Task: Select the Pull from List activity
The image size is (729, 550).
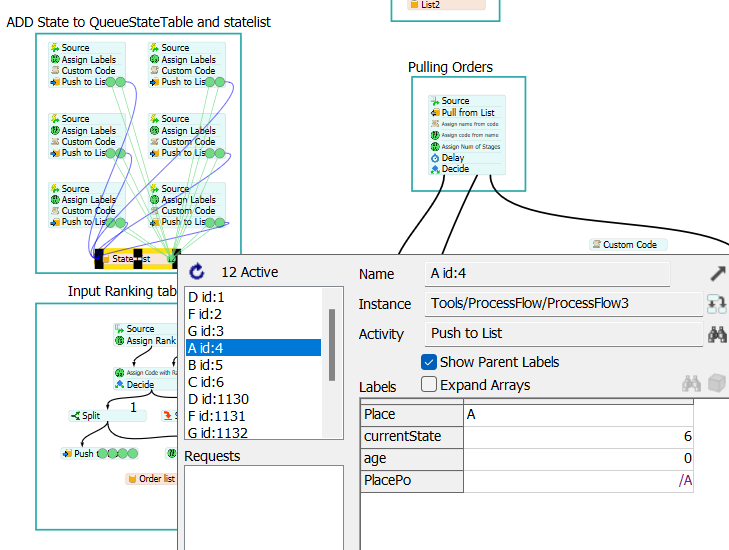Action: pyautogui.click(x=466, y=113)
